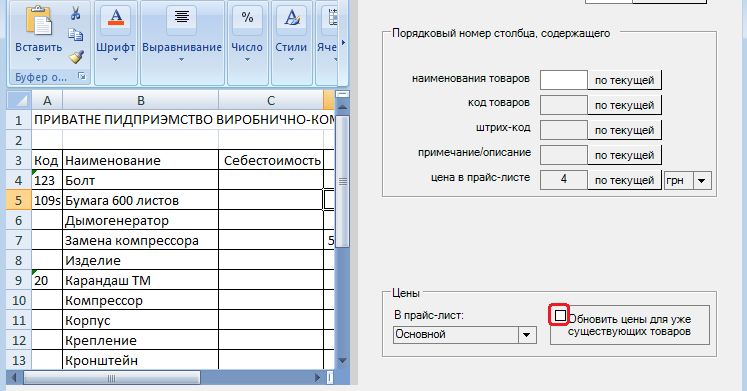
Task: Click the Cut scissors icon
Action: tap(75, 13)
